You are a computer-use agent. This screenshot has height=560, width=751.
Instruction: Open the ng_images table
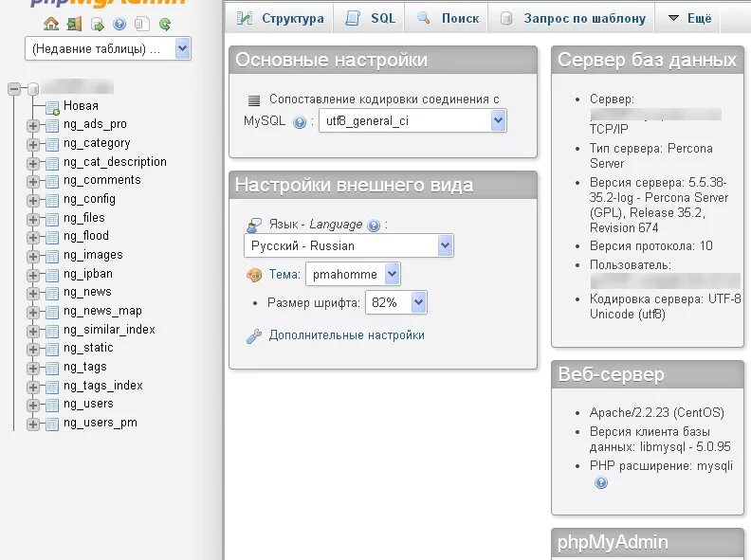click(x=93, y=255)
